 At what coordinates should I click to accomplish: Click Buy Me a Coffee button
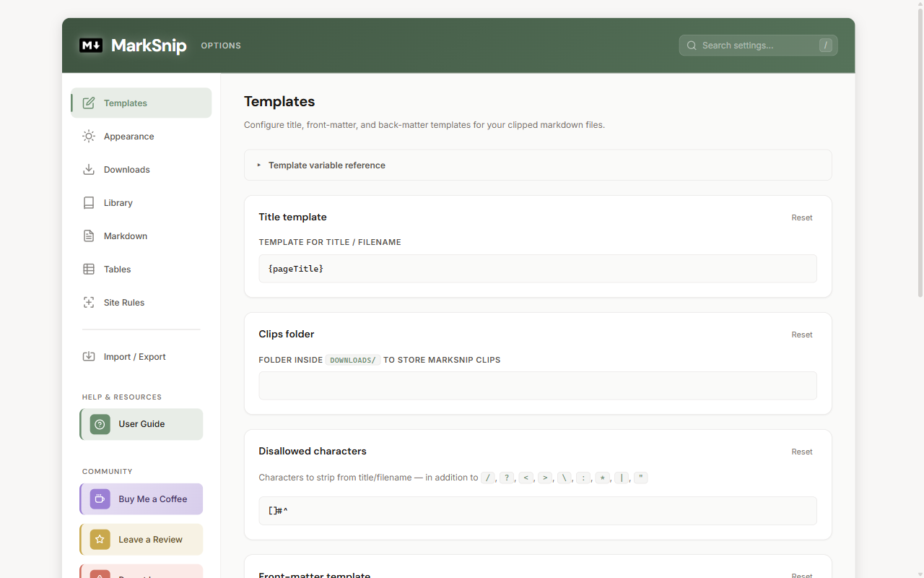click(x=141, y=499)
